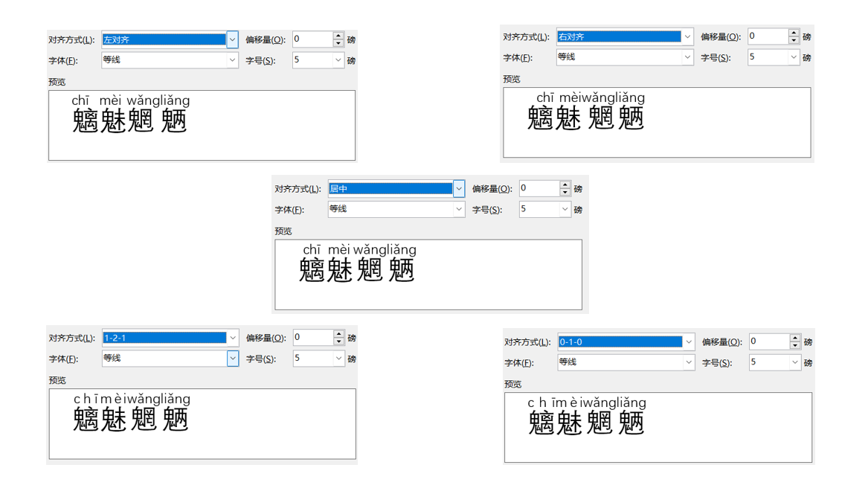Open the alignment dropdown showing 右对齐
Screen dimensions: 868x494
pos(687,36)
